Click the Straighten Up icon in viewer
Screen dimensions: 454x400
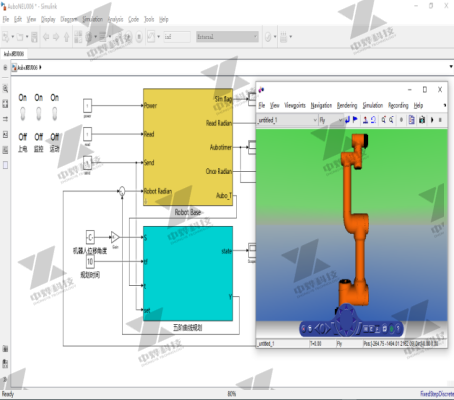(x=365, y=120)
